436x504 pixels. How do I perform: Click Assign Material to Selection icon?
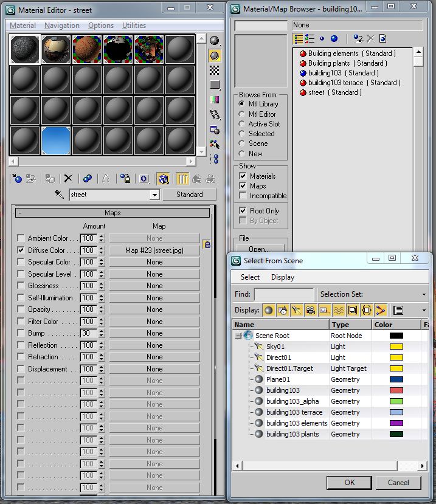pyautogui.click(x=50, y=178)
